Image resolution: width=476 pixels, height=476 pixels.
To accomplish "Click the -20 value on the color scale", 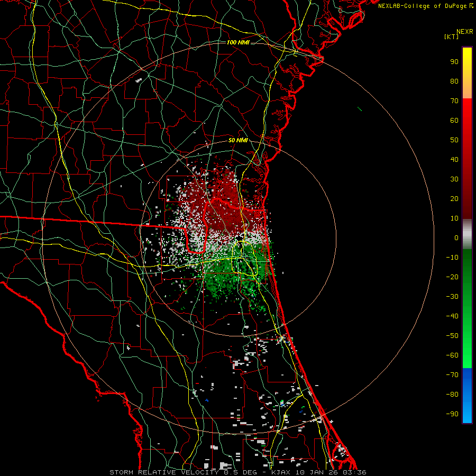I will [452, 277].
